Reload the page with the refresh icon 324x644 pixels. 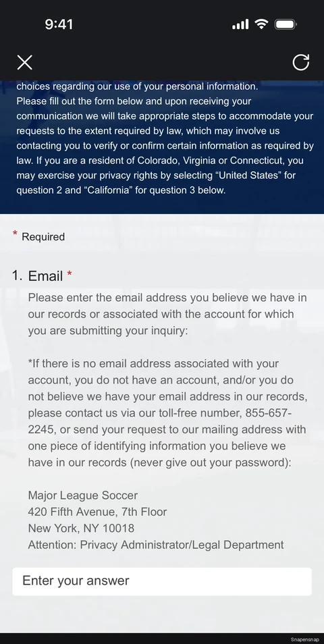coord(300,62)
